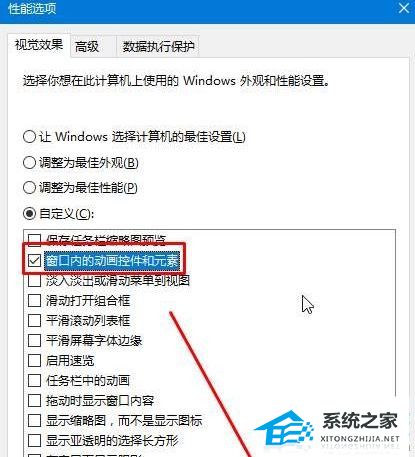Close the 性能选项 dialog window
The width and height of the screenshot is (415, 457).
click(404, 8)
